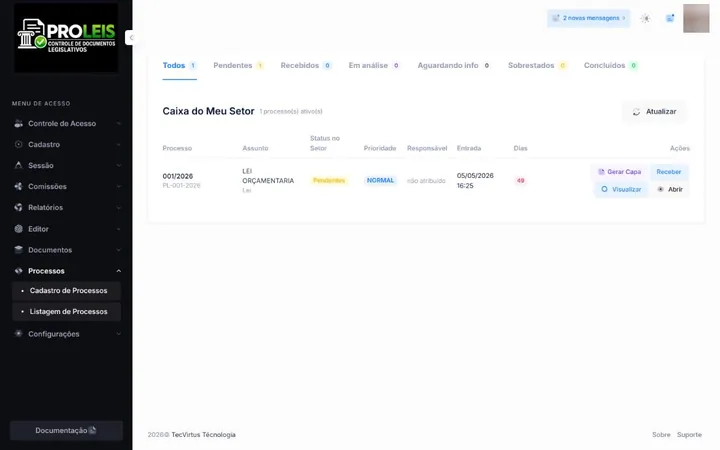Click the Atualizar refresh button
This screenshot has height=450, width=720.
tap(654, 112)
